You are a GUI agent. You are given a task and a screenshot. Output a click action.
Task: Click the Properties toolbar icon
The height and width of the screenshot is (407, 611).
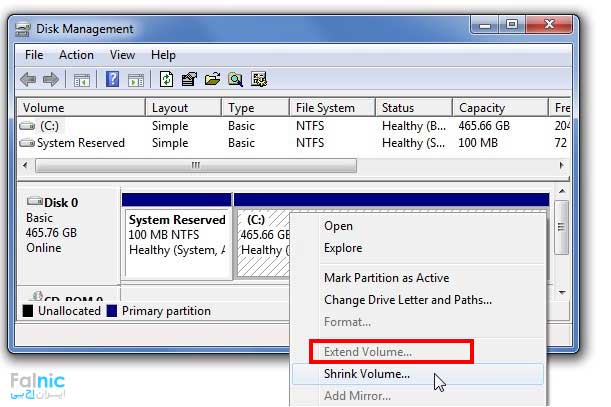pos(189,79)
